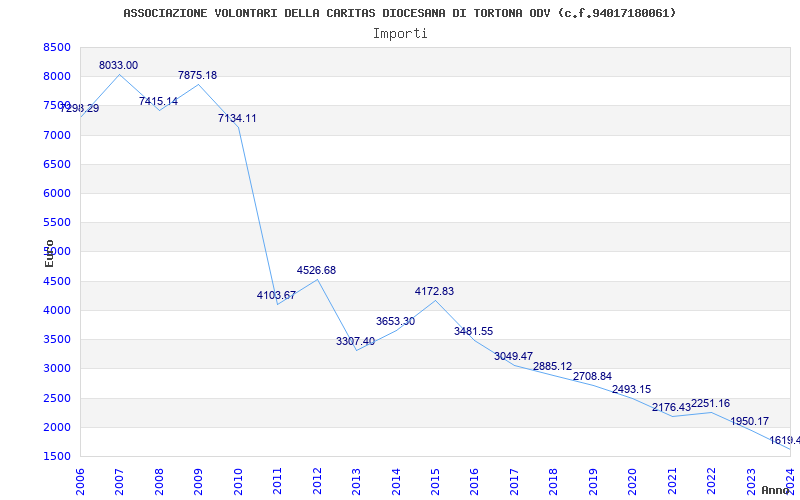Viewport: 800px width, 500px height.
Task: Select data label 3481.55
Action: click(x=473, y=331)
